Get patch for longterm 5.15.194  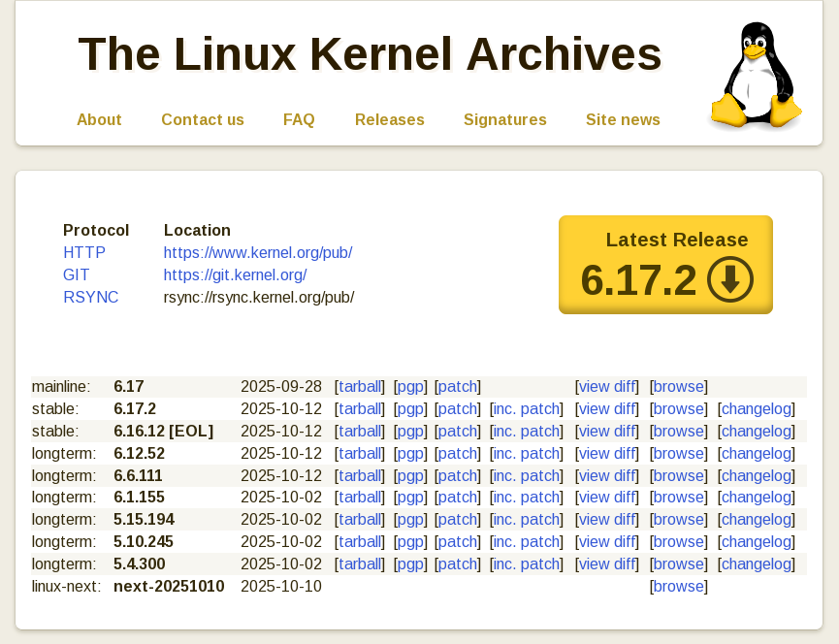click(x=458, y=520)
